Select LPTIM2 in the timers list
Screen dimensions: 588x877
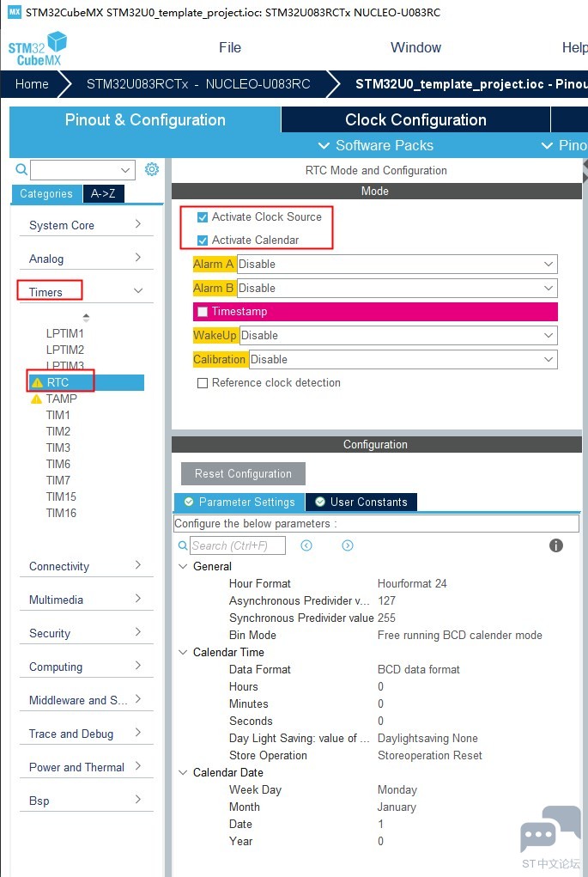pyautogui.click(x=65, y=350)
